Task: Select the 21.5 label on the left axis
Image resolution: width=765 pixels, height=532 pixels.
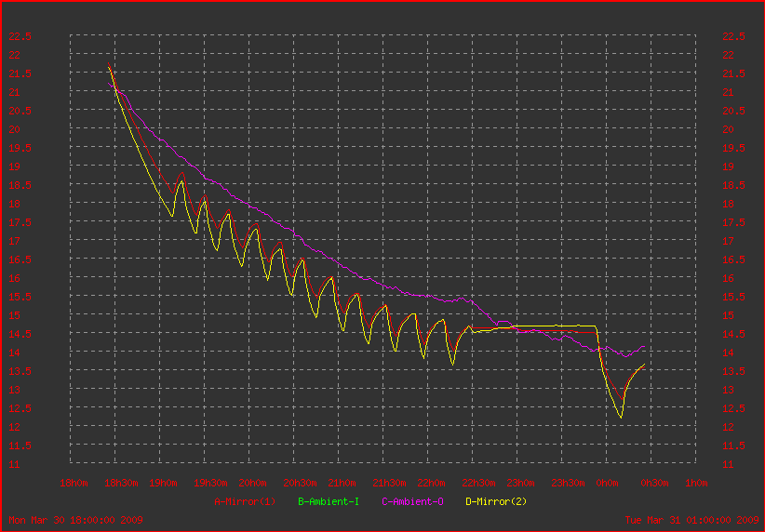Action: tap(20, 73)
